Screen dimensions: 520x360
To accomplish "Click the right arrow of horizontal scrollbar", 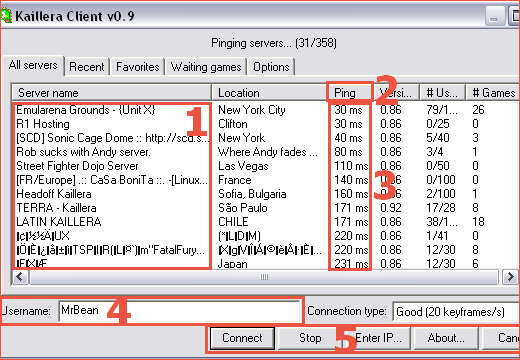I will [510, 277].
